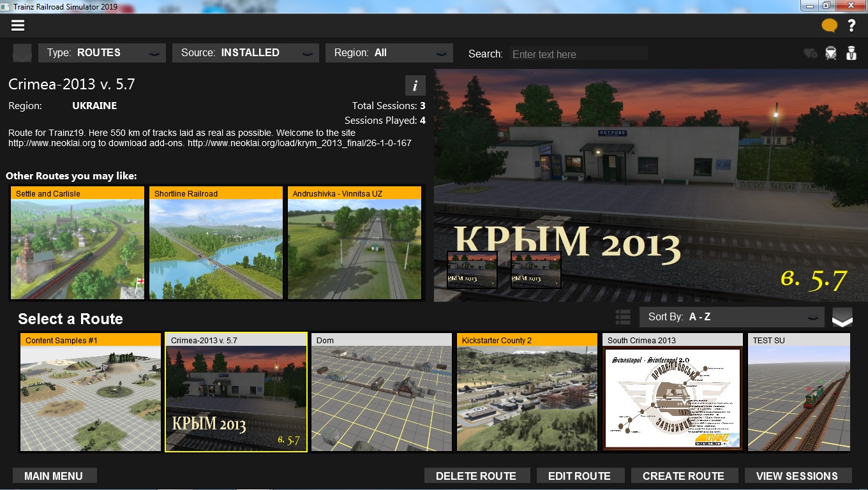Click the Sessions Played: 4 text
This screenshot has width=868, height=490.
pos(385,120)
